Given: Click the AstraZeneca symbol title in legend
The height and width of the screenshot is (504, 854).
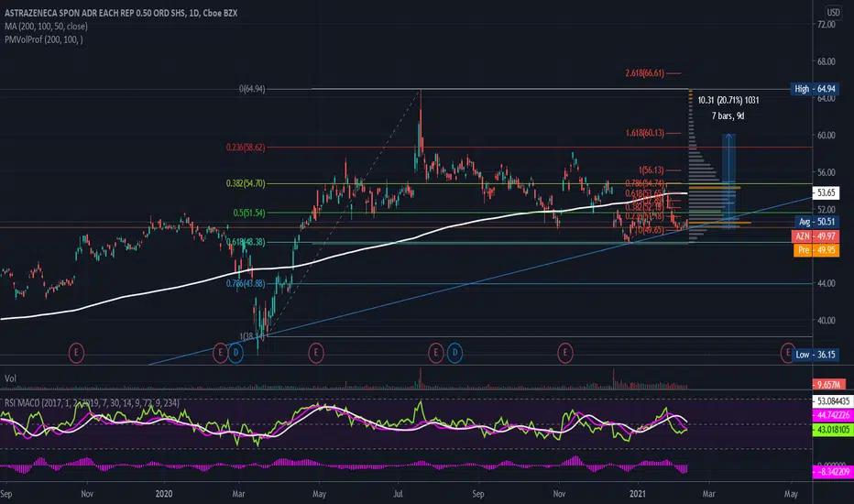Looking at the screenshot, I should pyautogui.click(x=121, y=13).
